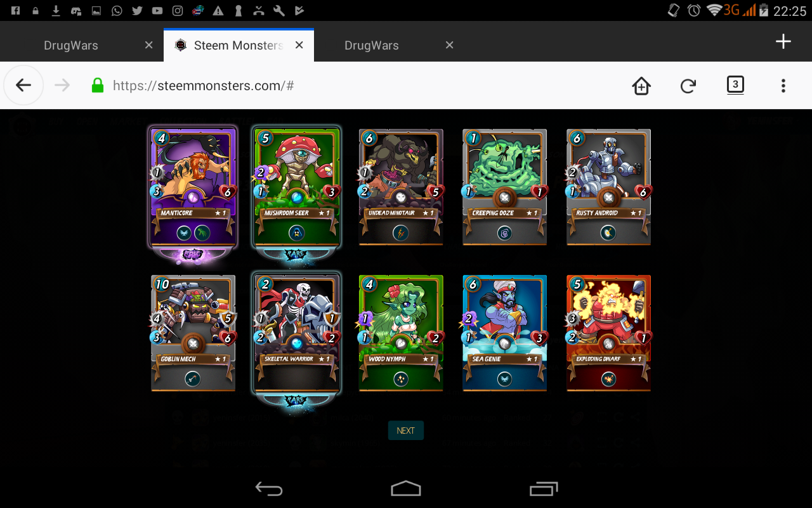Add a new browser tab with plus icon
Viewport: 812px width, 508px height.
[783, 42]
